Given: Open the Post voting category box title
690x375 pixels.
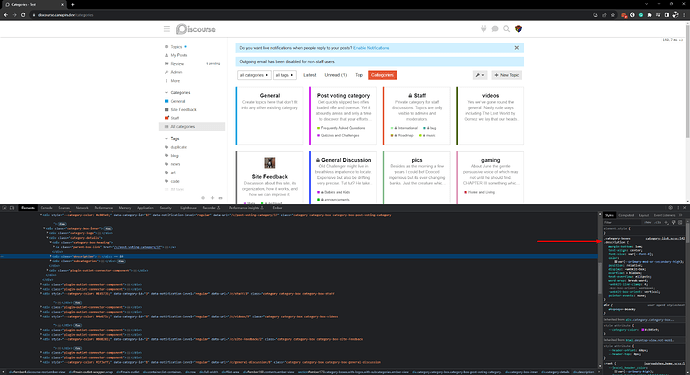Looking at the screenshot, I should pyautogui.click(x=343, y=96).
